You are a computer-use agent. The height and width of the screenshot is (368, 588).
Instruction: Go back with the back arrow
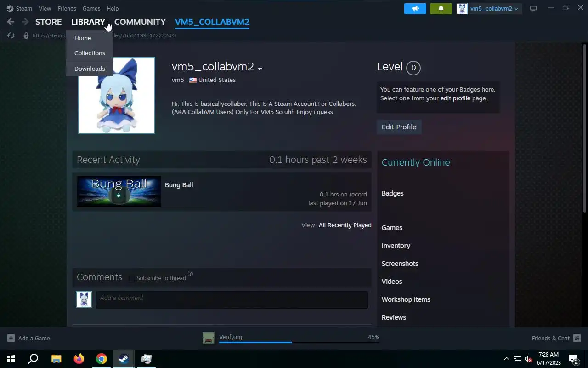pos(11,22)
